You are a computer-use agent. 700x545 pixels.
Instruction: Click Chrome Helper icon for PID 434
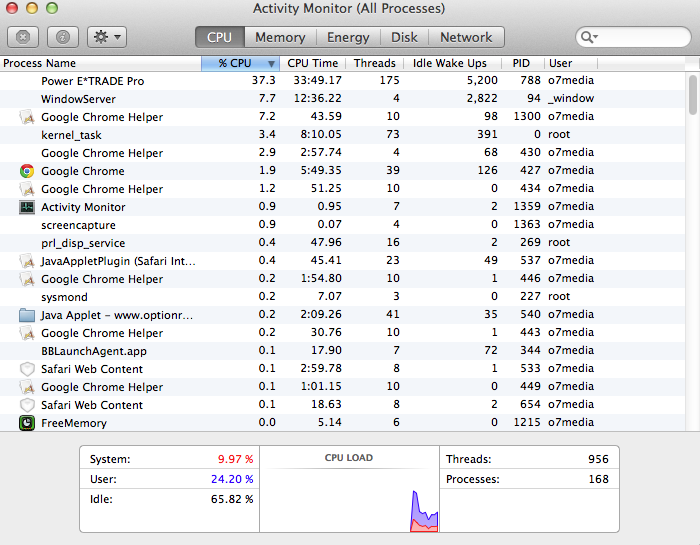tap(27, 189)
